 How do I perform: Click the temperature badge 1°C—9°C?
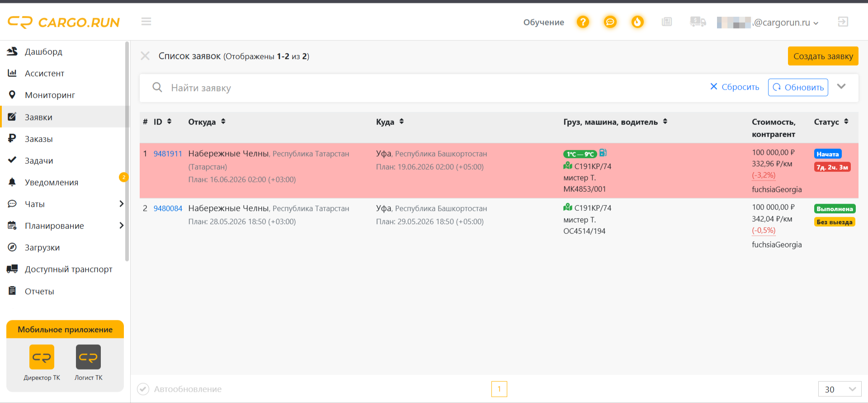pyautogui.click(x=580, y=154)
